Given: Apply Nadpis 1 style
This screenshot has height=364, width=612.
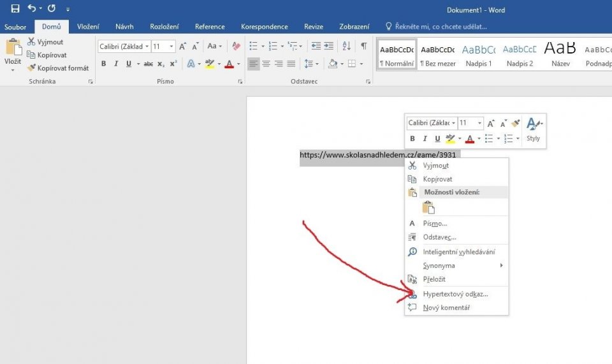Looking at the screenshot, I should coord(479,55).
